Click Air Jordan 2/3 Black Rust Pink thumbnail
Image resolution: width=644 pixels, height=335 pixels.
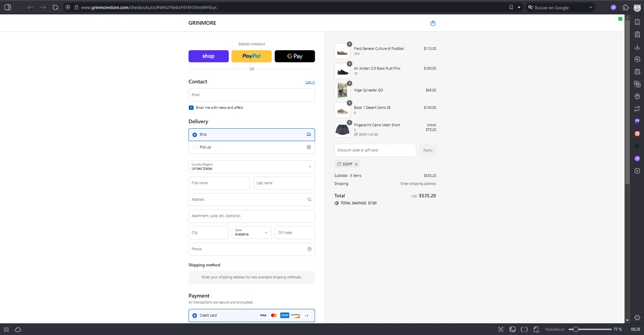coord(343,71)
